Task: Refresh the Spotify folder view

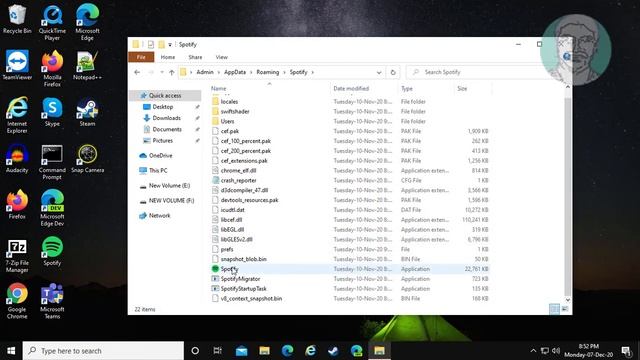Action: click(393, 72)
